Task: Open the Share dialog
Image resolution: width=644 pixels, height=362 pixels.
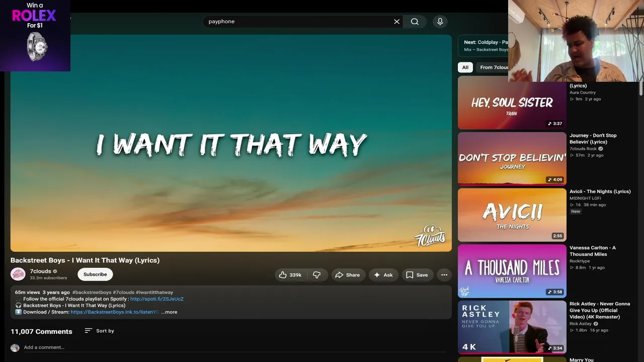Action: [347, 275]
